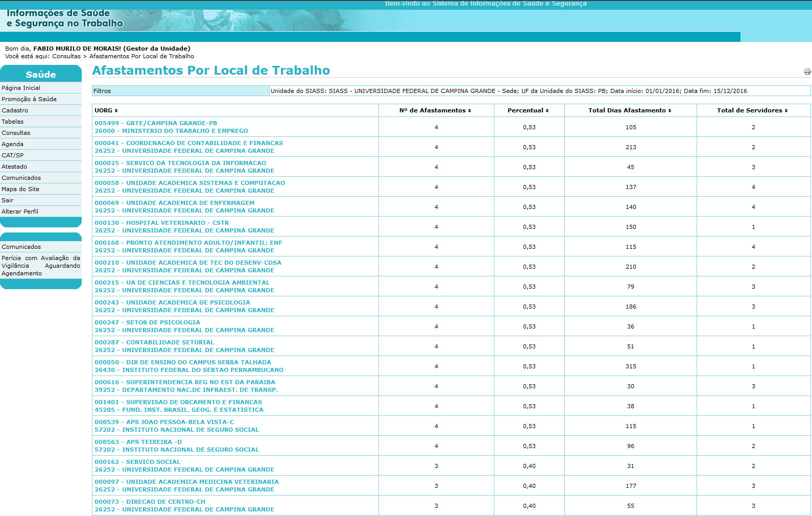The width and height of the screenshot is (812, 516).
Task: Open Consultas sidebar menu item
Action: (16, 133)
